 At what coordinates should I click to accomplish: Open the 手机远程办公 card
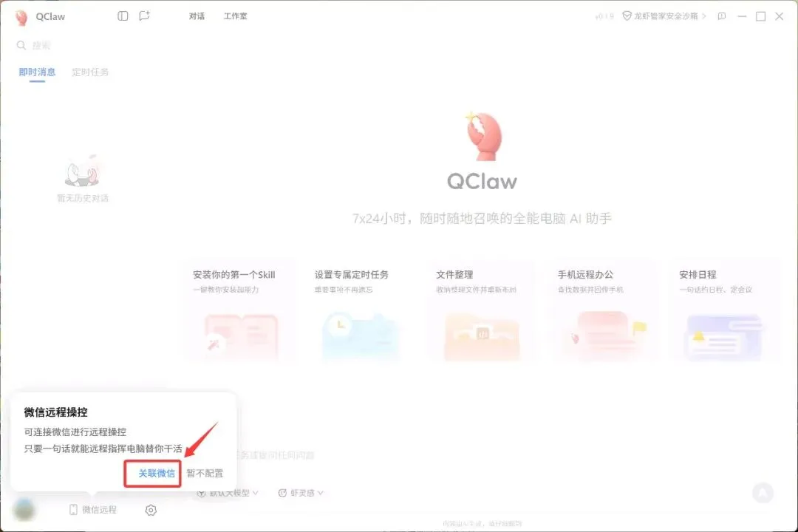click(604, 310)
